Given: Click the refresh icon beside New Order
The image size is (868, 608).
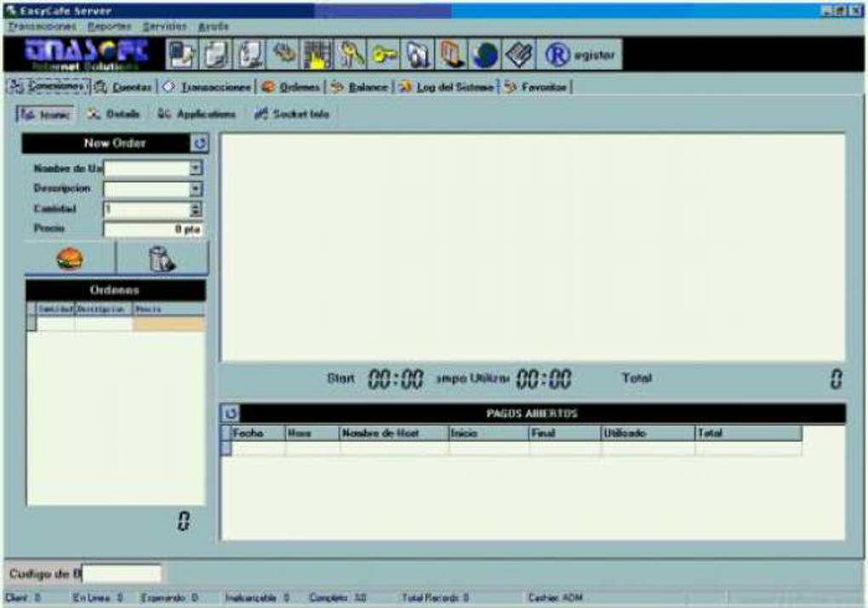Looking at the screenshot, I should pos(199,143).
